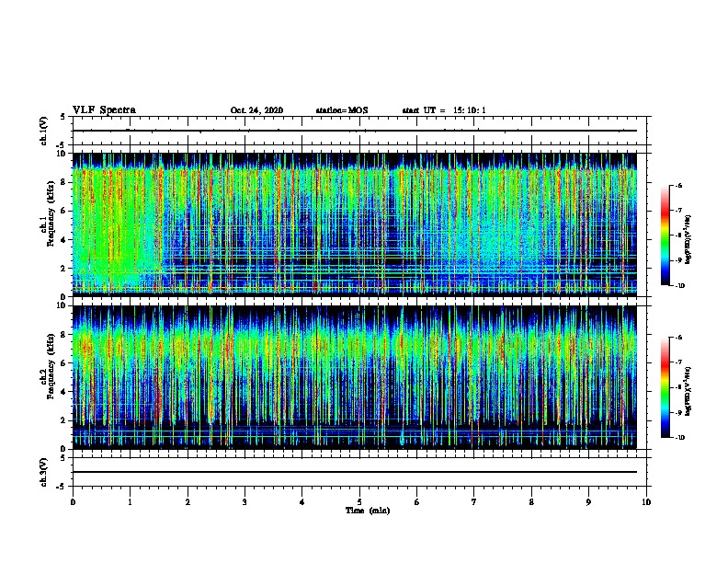Click the "10" kHz tick on ch.2 frequency axis

point(62,305)
